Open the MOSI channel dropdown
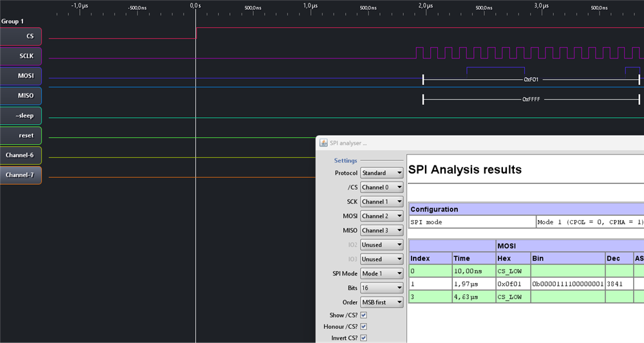This screenshot has width=644, height=343. (x=381, y=216)
